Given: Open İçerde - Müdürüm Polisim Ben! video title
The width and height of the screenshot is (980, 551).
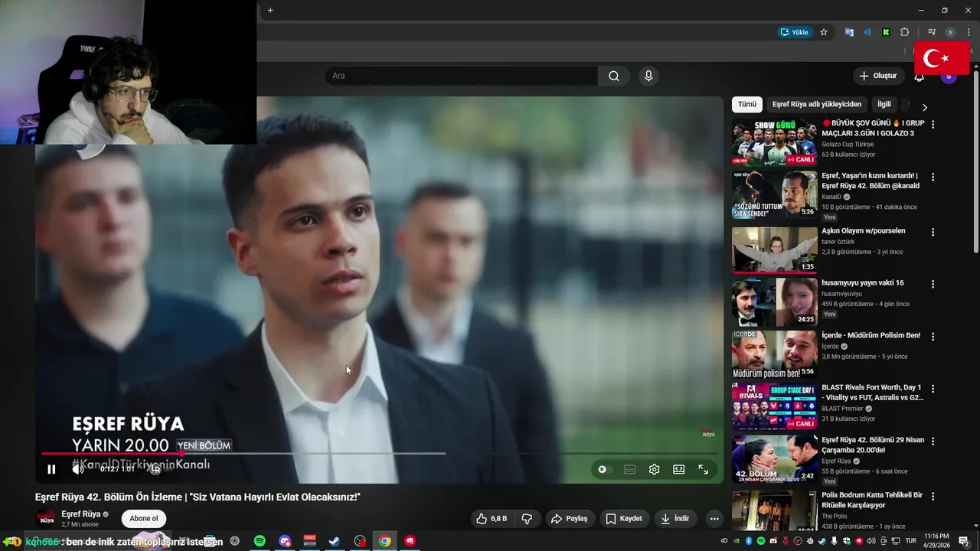Looking at the screenshot, I should click(x=871, y=336).
